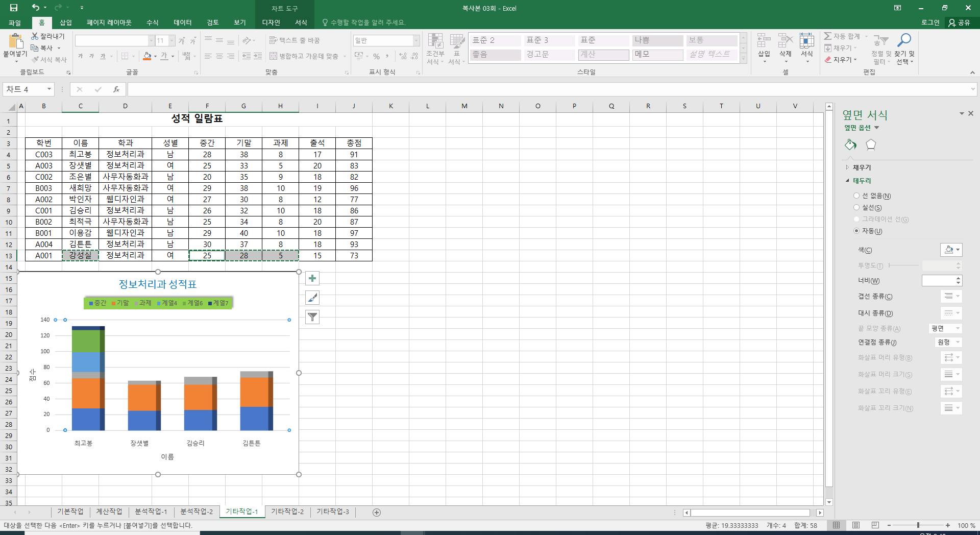Select the '선 없음' radio option
980x535 pixels.
pos(856,196)
